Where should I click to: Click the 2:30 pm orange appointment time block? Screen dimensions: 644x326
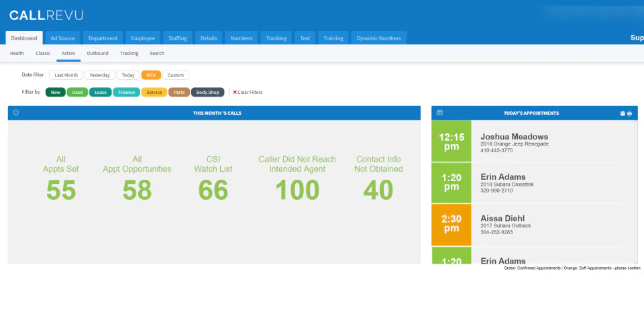click(x=451, y=225)
